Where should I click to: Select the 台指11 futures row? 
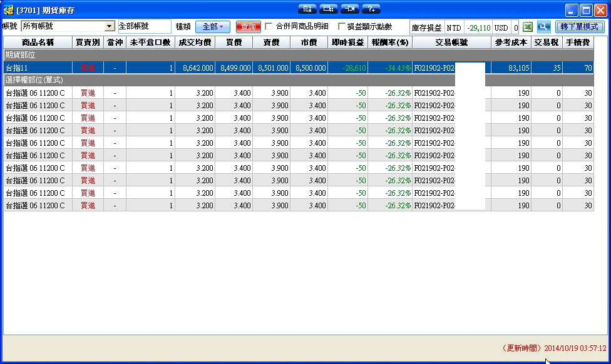(x=299, y=68)
